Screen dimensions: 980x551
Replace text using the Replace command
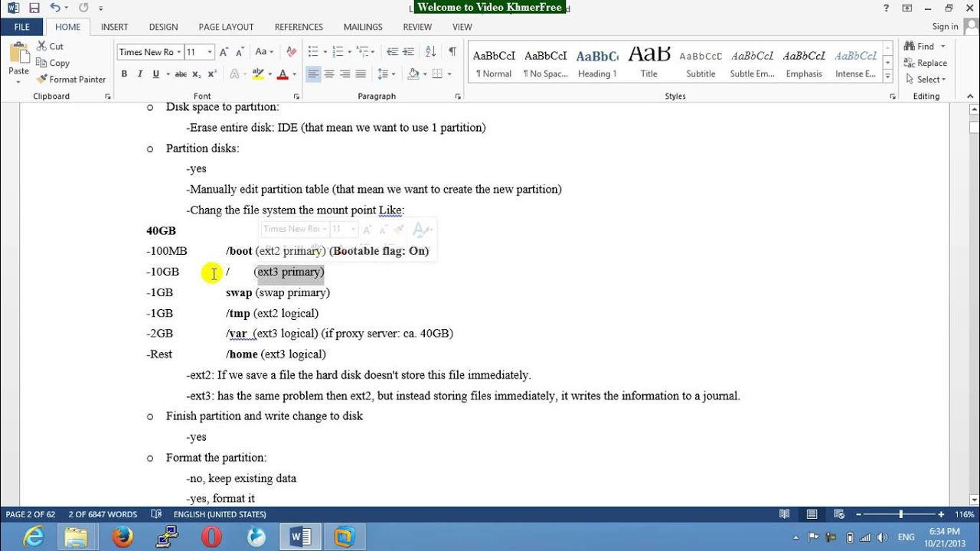pyautogui.click(x=926, y=63)
